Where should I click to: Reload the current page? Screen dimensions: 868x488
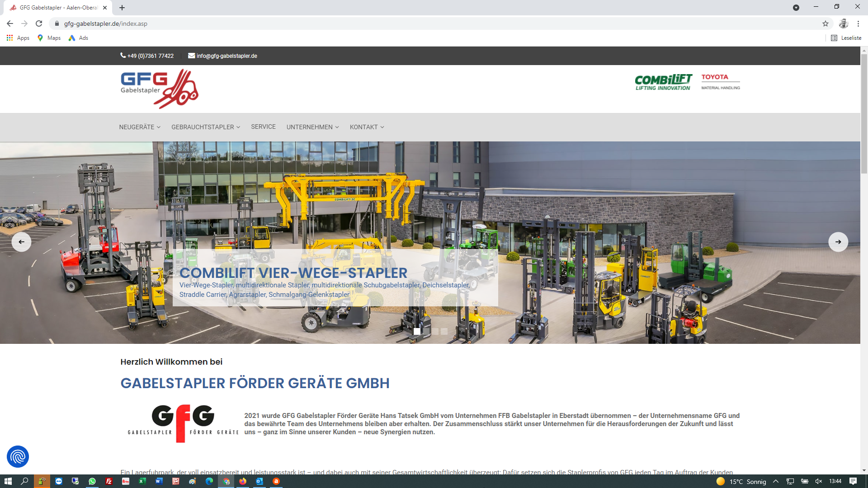pos(39,23)
